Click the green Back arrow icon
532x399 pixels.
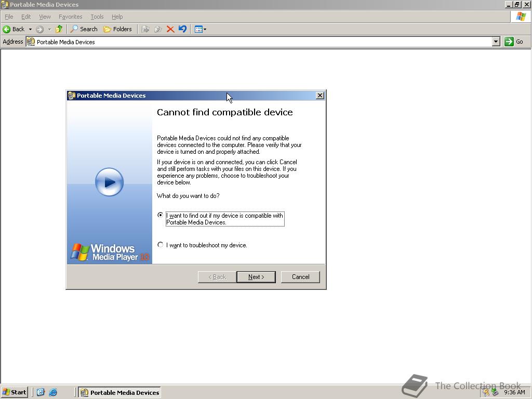(x=6, y=29)
